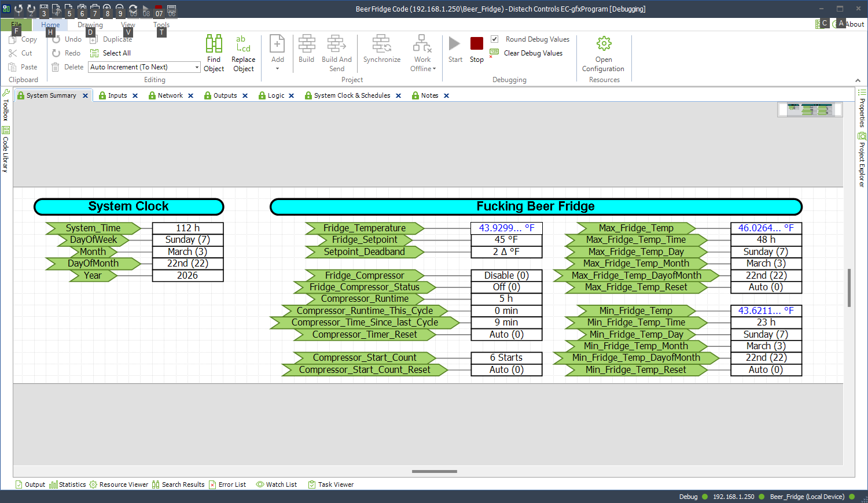Click Clear Debug Values icon

pos(494,53)
